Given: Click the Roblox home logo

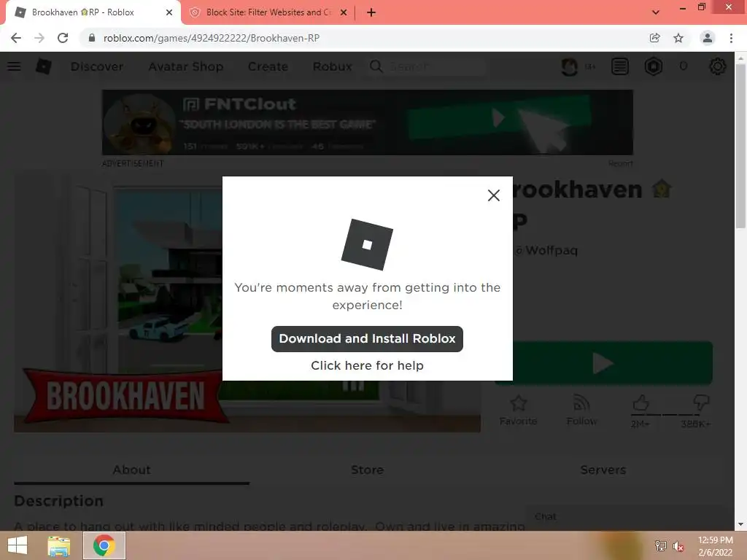Looking at the screenshot, I should point(43,66).
